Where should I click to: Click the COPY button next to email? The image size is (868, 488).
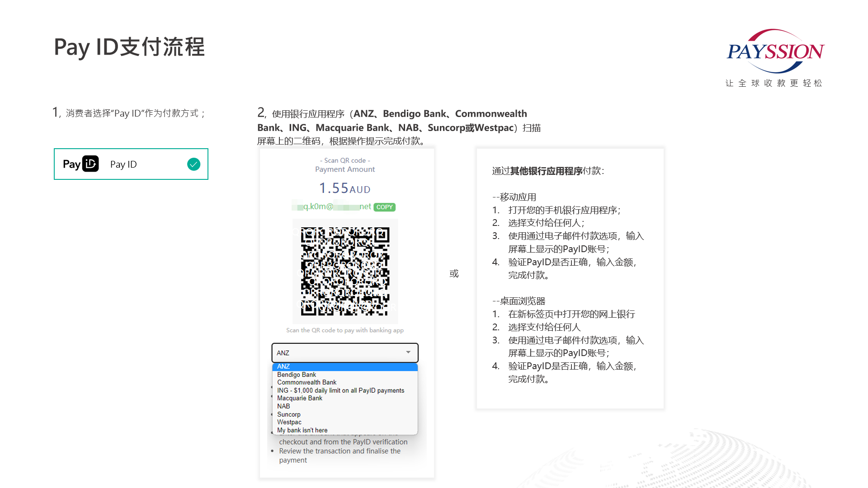(384, 207)
